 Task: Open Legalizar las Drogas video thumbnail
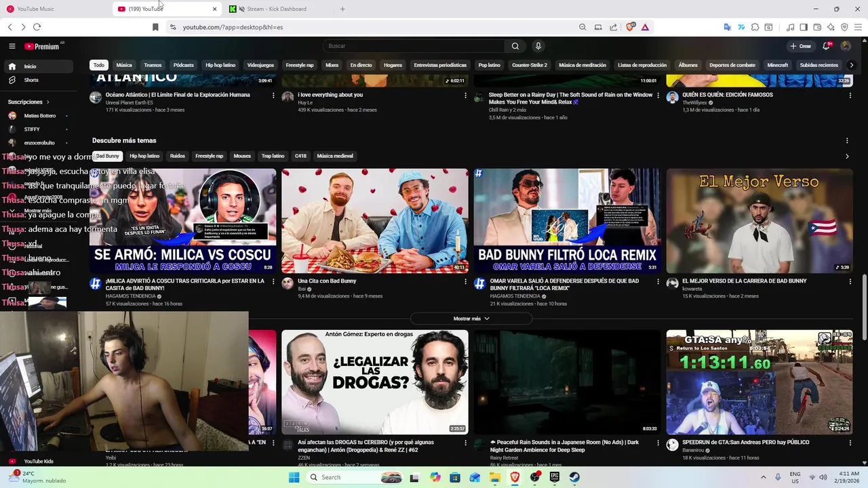[375, 382]
